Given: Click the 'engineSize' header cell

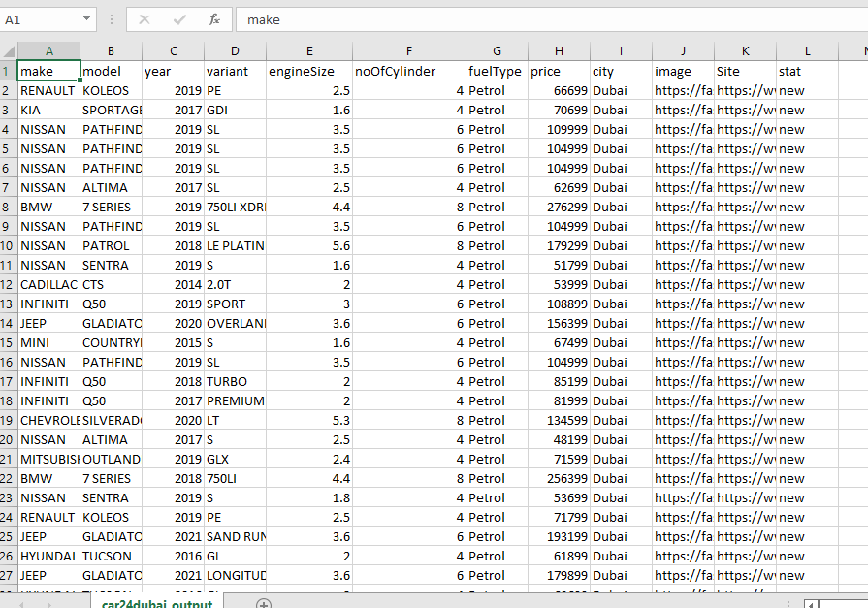Looking at the screenshot, I should tap(309, 71).
